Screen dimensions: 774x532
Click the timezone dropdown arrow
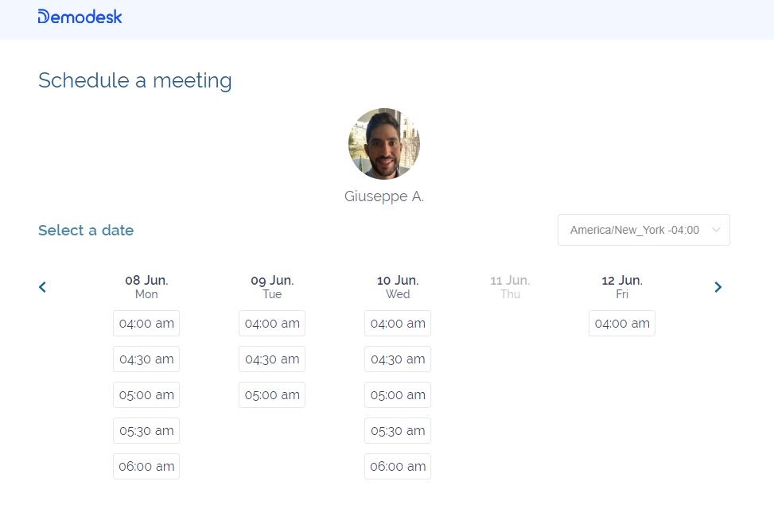(716, 230)
